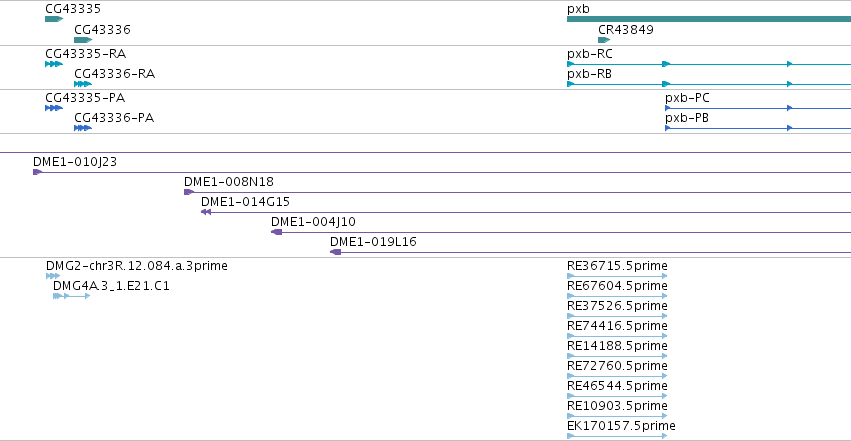
Task: Click the teal arrow glyph under CG43336
Action: coord(83,40)
